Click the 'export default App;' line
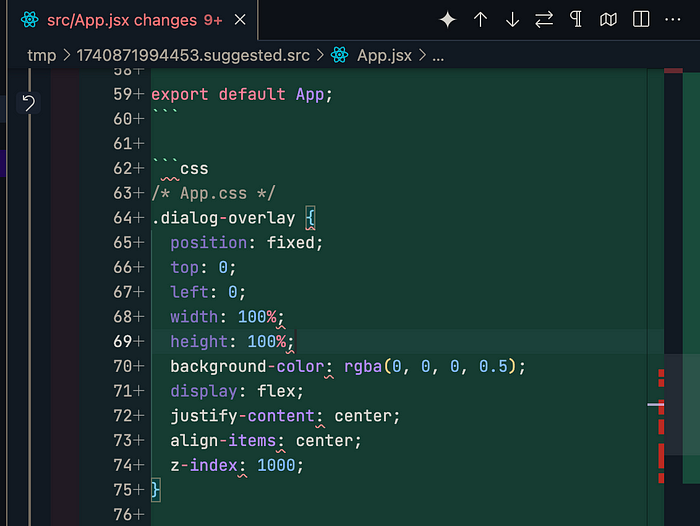The width and height of the screenshot is (700, 526). pos(242,95)
